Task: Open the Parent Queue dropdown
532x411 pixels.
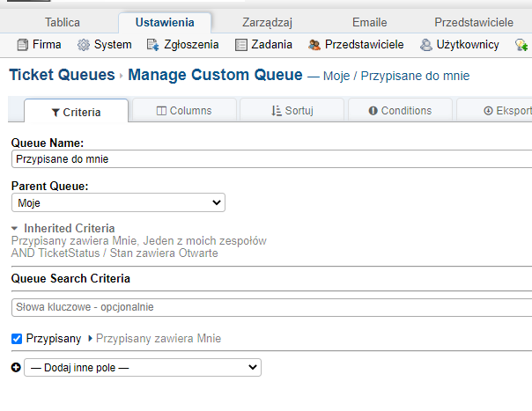Action: pyautogui.click(x=118, y=203)
